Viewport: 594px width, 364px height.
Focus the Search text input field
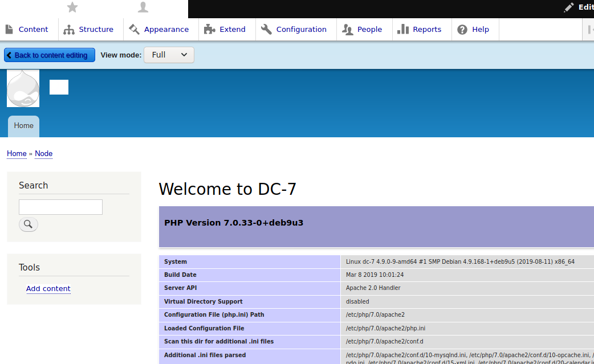[x=60, y=207]
